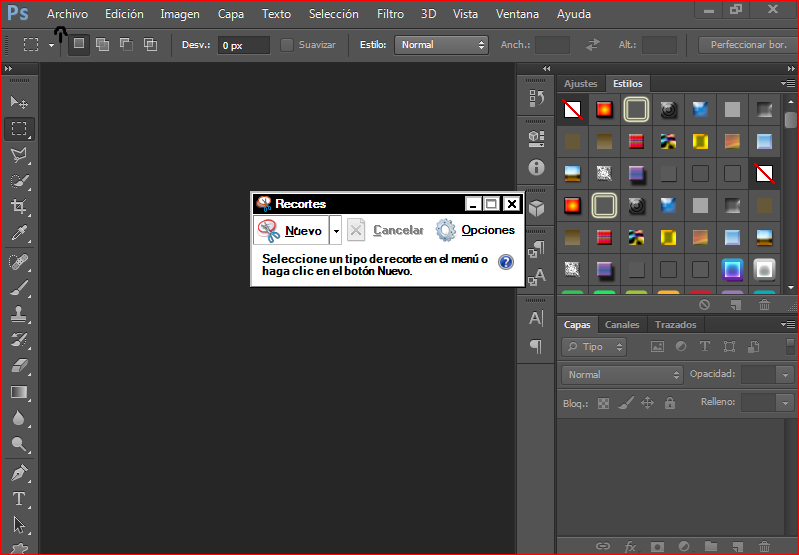Select the Clone Stamp tool

point(19,314)
